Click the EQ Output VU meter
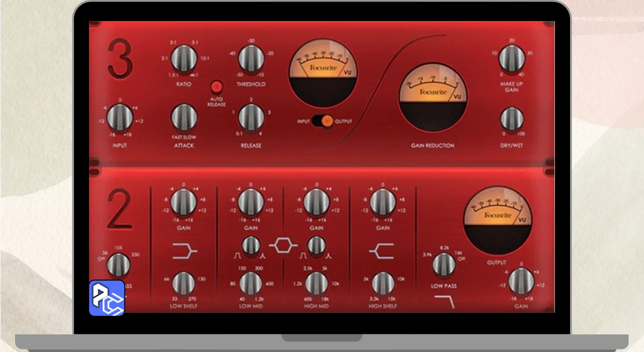The image size is (644, 352). (x=498, y=220)
